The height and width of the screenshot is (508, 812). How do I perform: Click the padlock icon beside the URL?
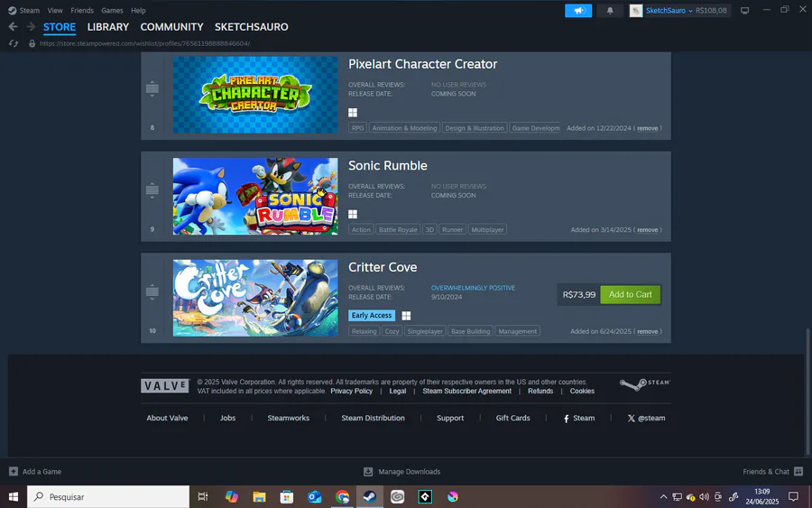(32, 43)
